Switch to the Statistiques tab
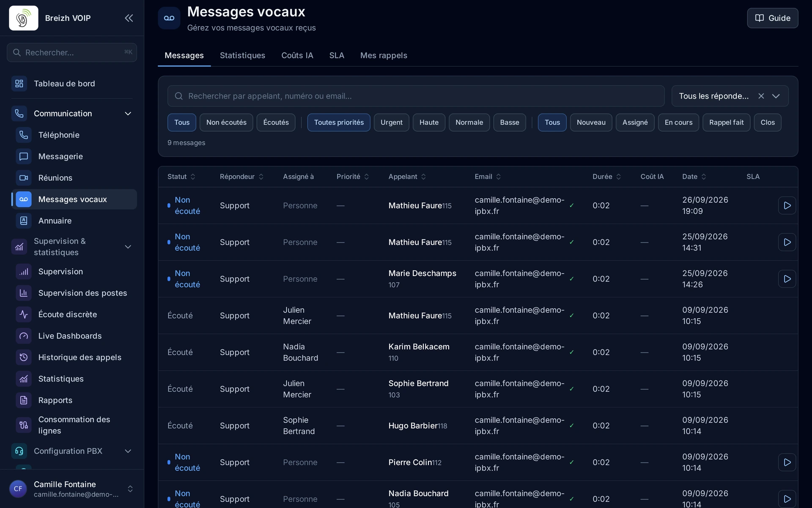 (x=242, y=55)
